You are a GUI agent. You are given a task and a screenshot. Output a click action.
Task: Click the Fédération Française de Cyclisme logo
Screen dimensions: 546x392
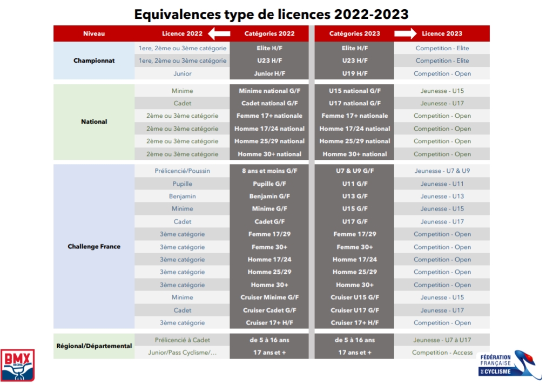[502, 364]
